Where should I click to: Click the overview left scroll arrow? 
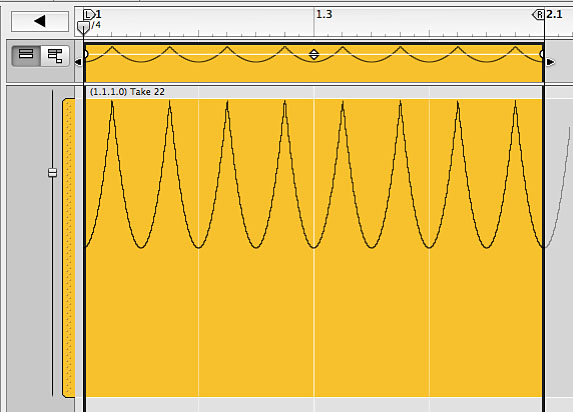click(x=78, y=62)
